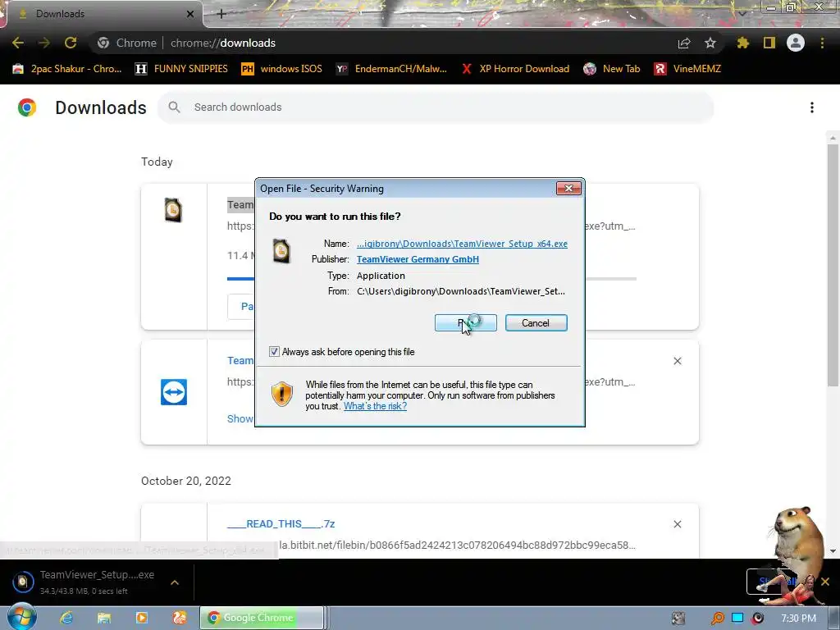Click installer file icon in first download card
Image resolution: width=840 pixels, height=630 pixels.
coord(173,210)
